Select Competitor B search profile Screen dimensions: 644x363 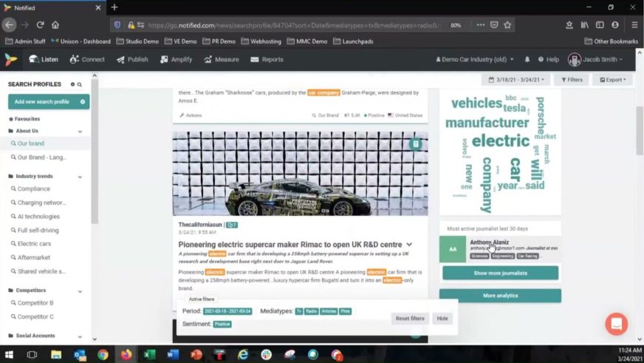32,303
